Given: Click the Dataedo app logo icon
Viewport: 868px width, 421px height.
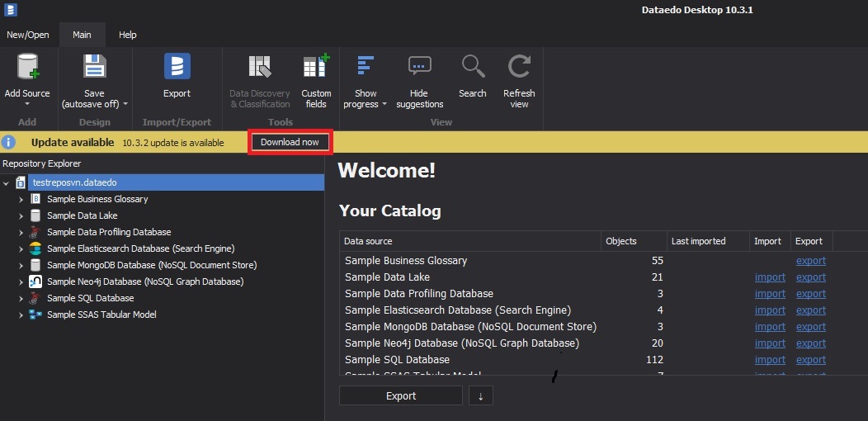Looking at the screenshot, I should pyautogui.click(x=10, y=9).
